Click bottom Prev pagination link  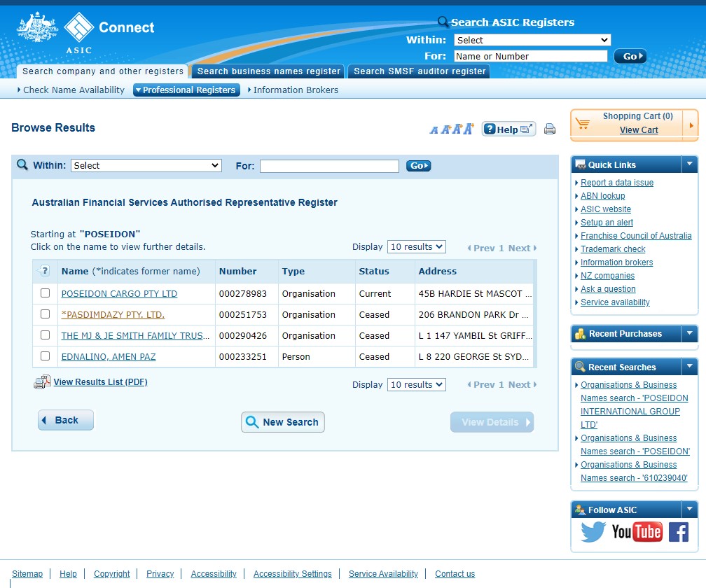click(x=481, y=385)
